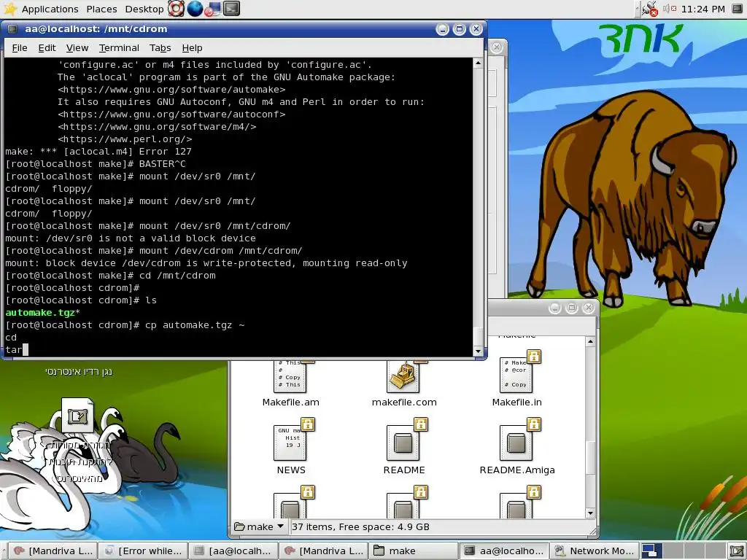Open the monitor launcher beside the globe
This screenshot has width=747, height=560.
click(x=212, y=9)
